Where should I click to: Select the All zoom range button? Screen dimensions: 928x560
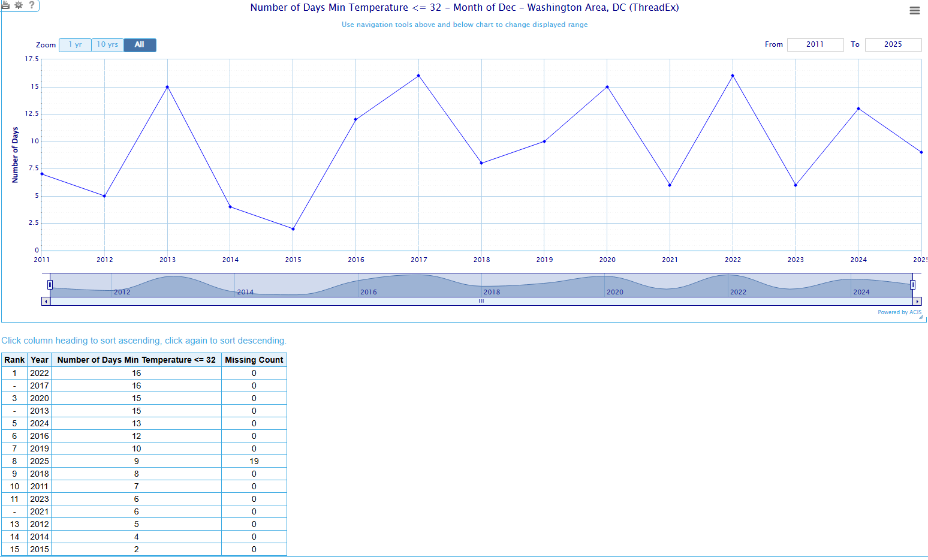[140, 45]
